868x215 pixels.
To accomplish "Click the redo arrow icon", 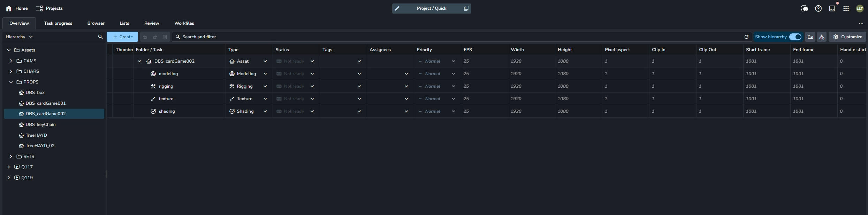I will tap(155, 37).
